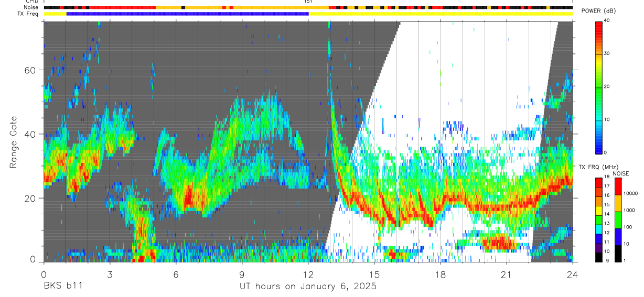644x297 pixels.
Task: Click x-axis tick label 12
Action: 308,274
